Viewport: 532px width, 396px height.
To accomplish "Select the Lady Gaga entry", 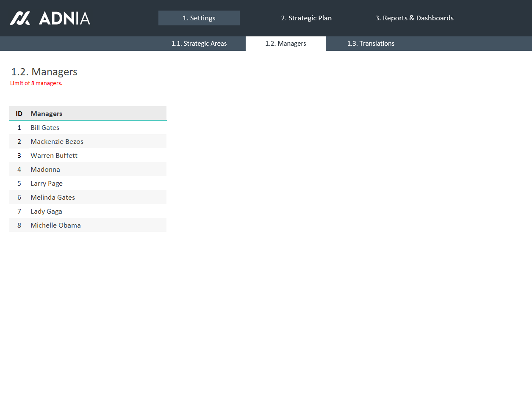I will (x=46, y=212).
